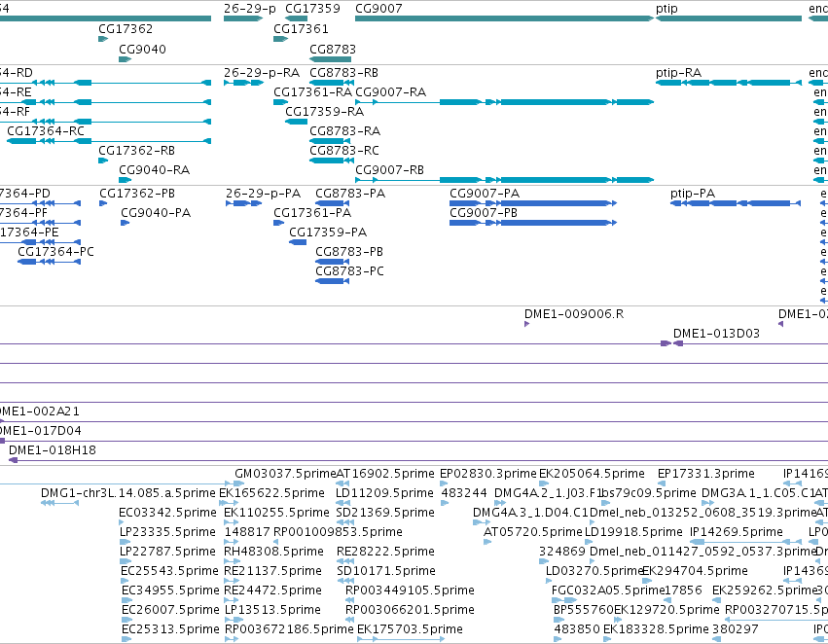Select the CG17359-PA protein glyph
This screenshot has width=828, height=644.
(298, 242)
